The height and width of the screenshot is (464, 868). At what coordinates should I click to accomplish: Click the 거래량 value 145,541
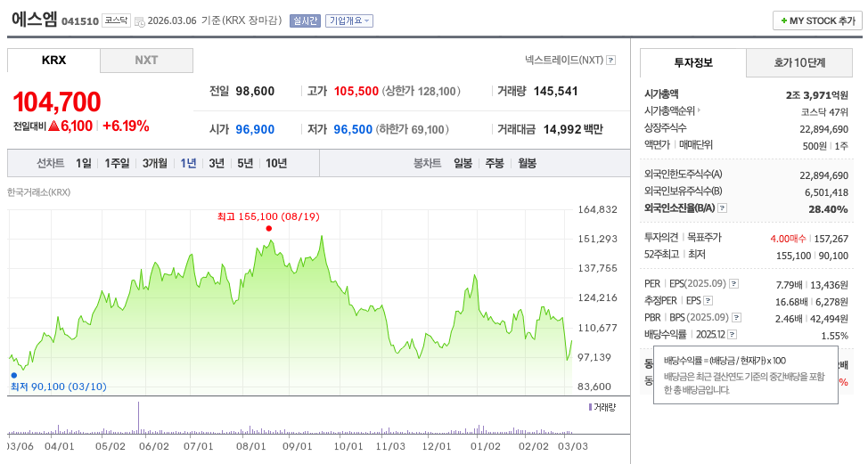point(555,91)
